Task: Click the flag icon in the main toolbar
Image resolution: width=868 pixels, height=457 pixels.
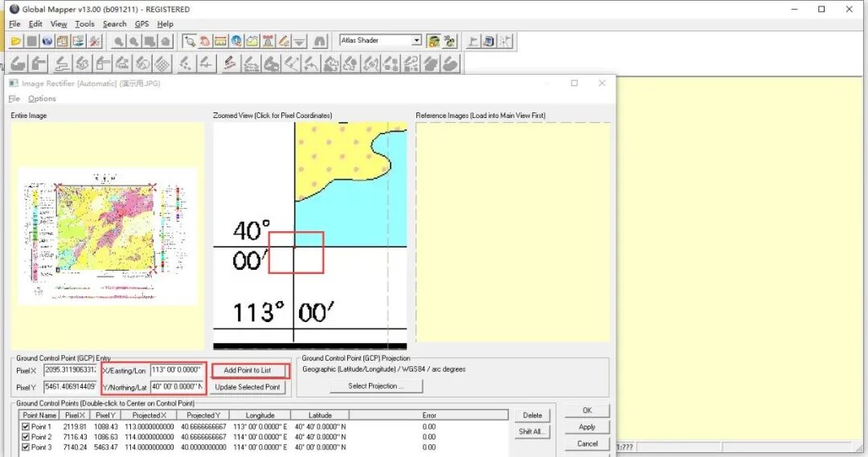Action: coord(473,42)
